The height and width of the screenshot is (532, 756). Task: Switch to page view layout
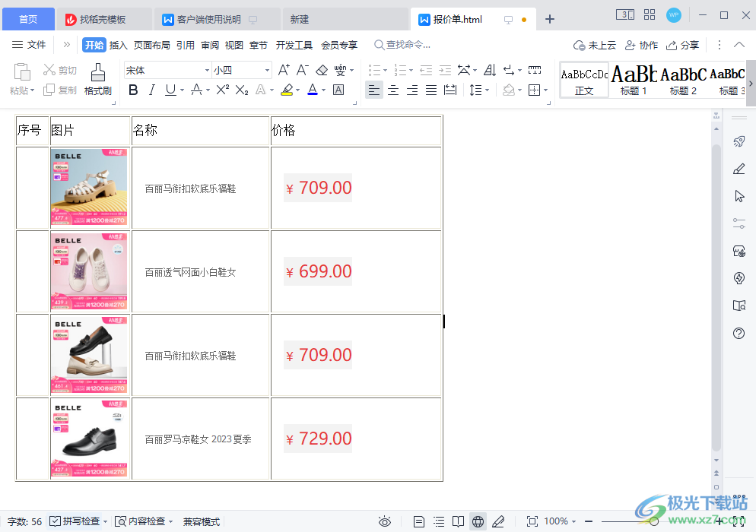[419, 521]
